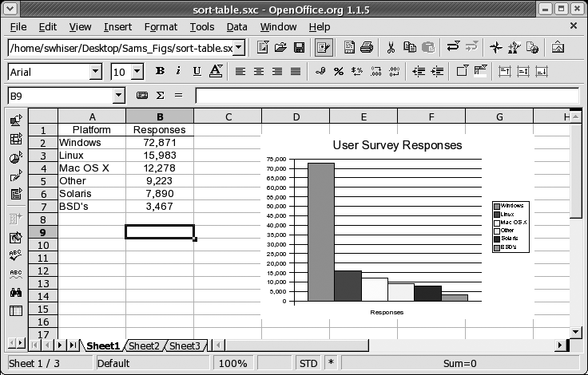Print the file with the printer icon

[x=367, y=48]
